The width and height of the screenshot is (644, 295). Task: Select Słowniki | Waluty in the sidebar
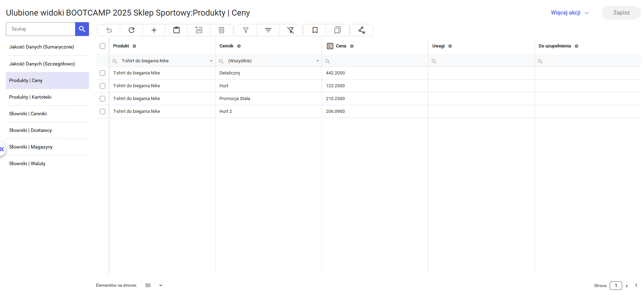[27, 163]
